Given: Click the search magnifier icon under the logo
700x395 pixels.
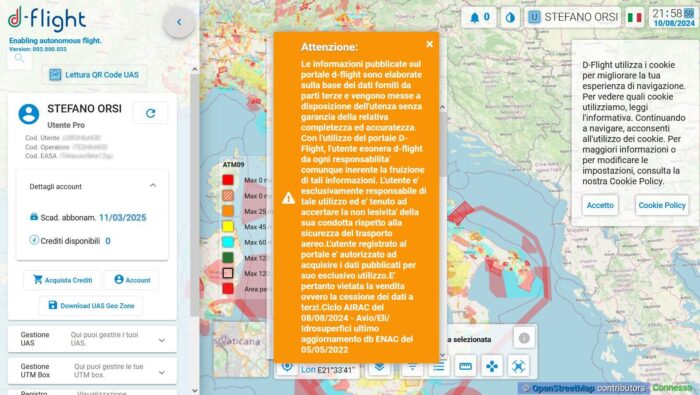Looking at the screenshot, I should pos(19,58).
